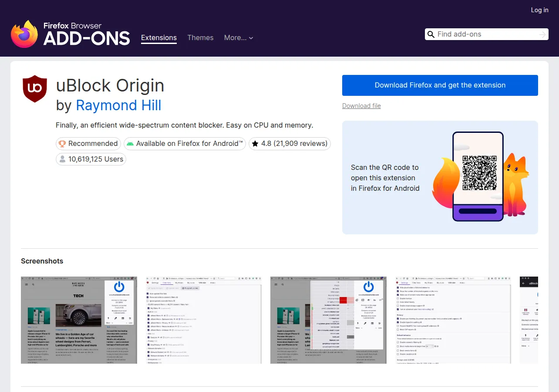Click the search magnifier icon

pos(431,34)
